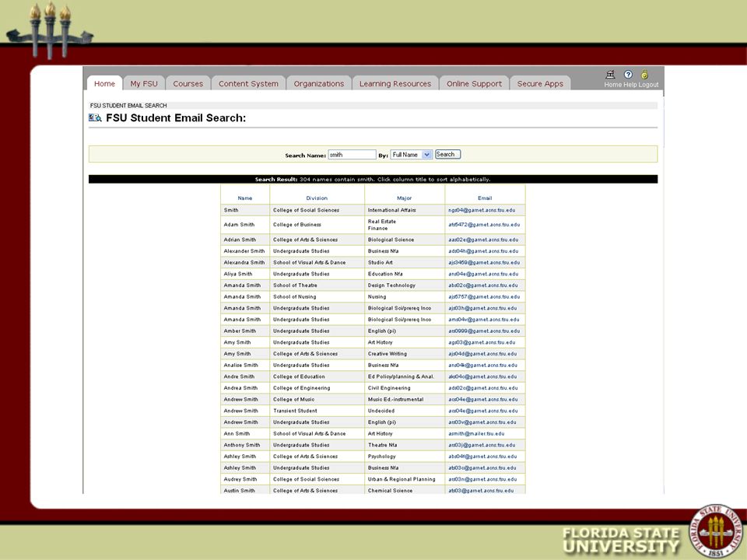Go to the Courses tab
This screenshot has height=560, width=747.
point(188,83)
